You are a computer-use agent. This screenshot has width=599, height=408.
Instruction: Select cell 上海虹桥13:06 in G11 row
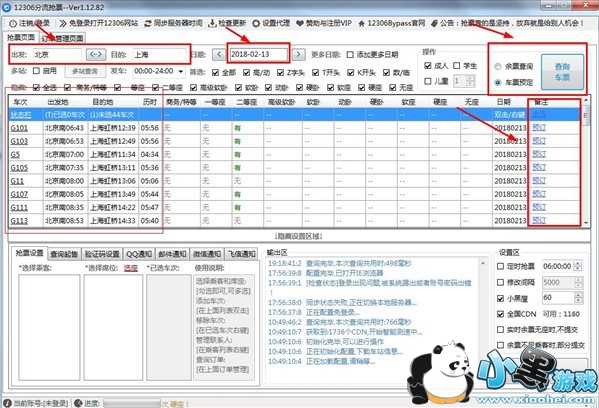pyautogui.click(x=113, y=181)
